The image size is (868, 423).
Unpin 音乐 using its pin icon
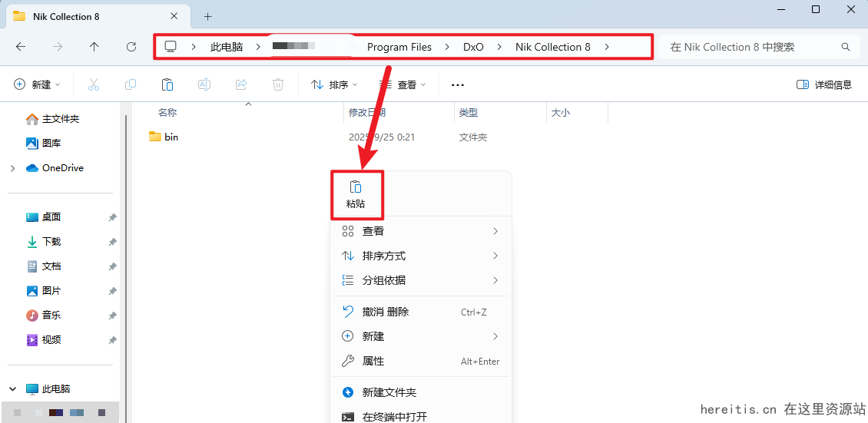click(112, 316)
